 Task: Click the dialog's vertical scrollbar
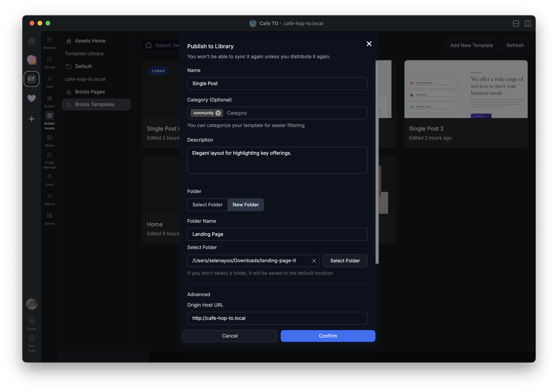pyautogui.click(x=377, y=162)
